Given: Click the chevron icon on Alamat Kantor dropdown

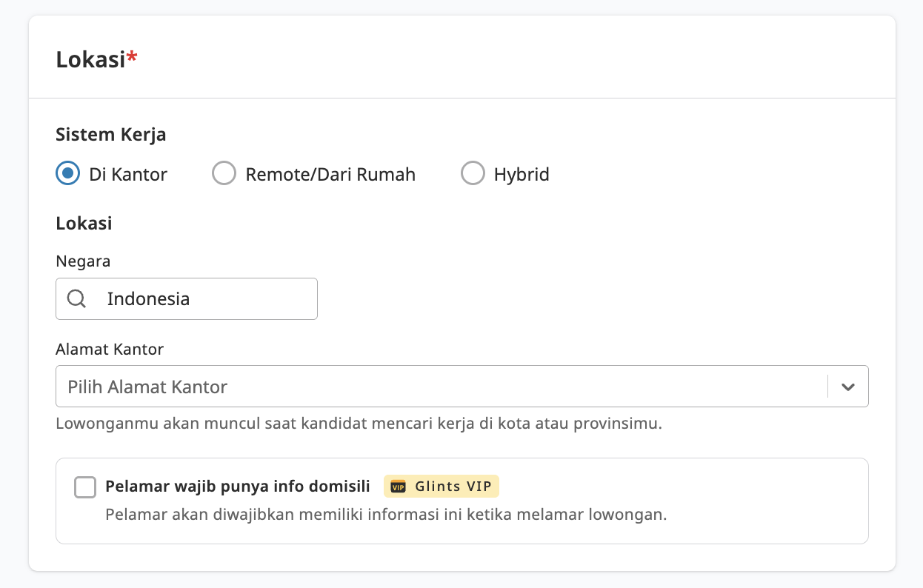Looking at the screenshot, I should click(847, 386).
